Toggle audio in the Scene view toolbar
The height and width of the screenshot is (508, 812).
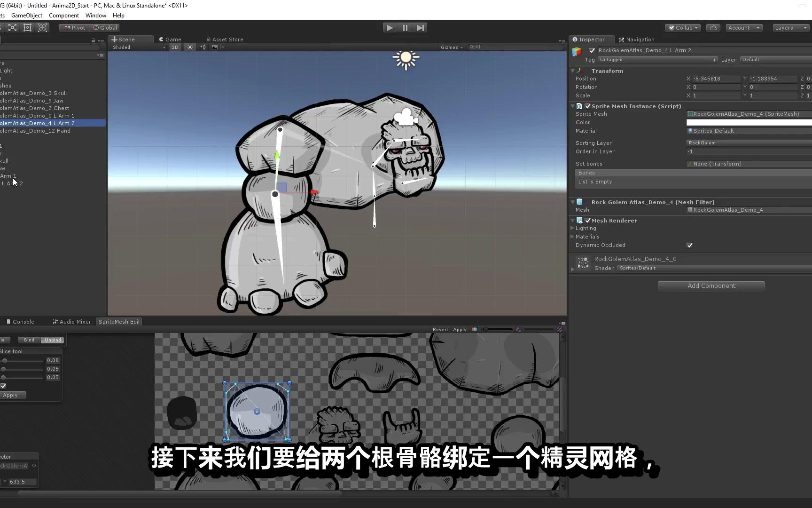click(x=202, y=47)
